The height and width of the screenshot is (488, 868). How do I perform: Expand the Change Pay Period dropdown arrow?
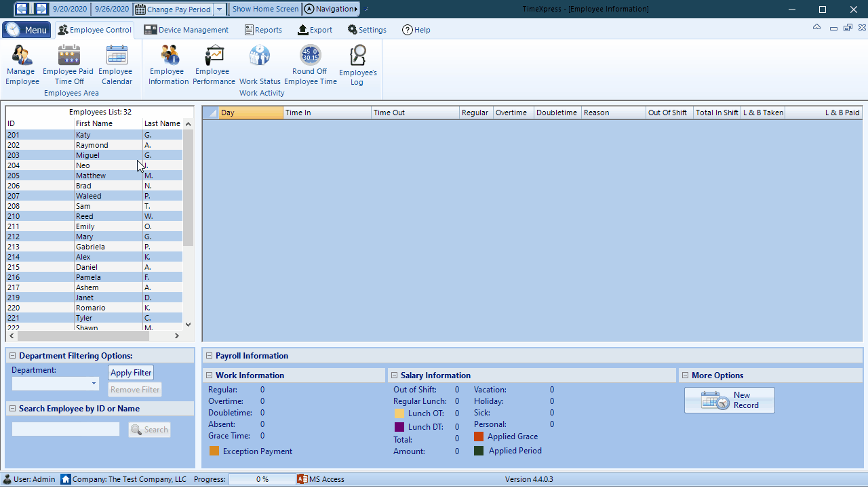(220, 9)
